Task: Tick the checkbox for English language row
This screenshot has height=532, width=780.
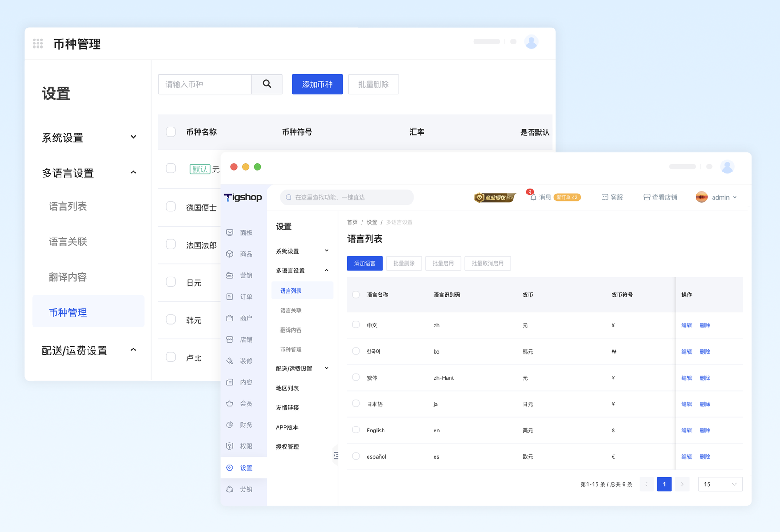Action: pos(356,430)
